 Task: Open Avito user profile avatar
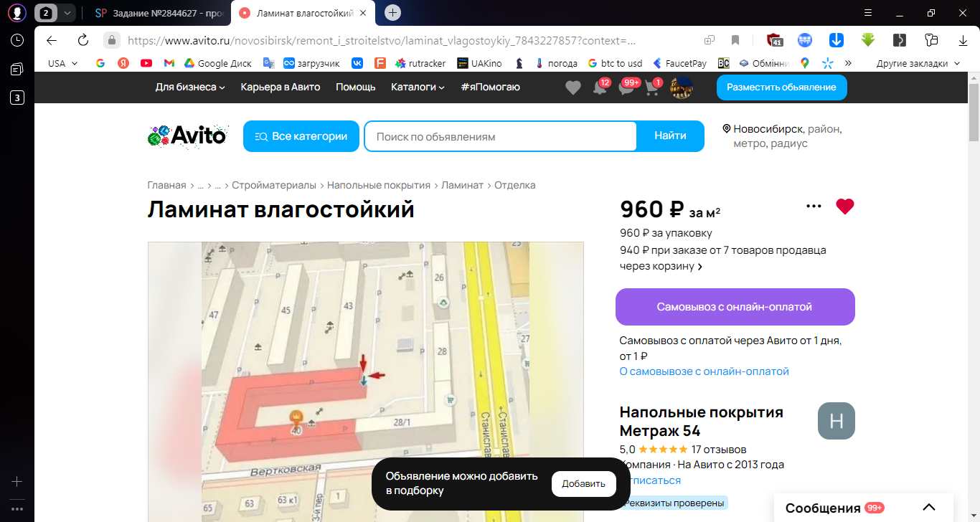pos(682,87)
